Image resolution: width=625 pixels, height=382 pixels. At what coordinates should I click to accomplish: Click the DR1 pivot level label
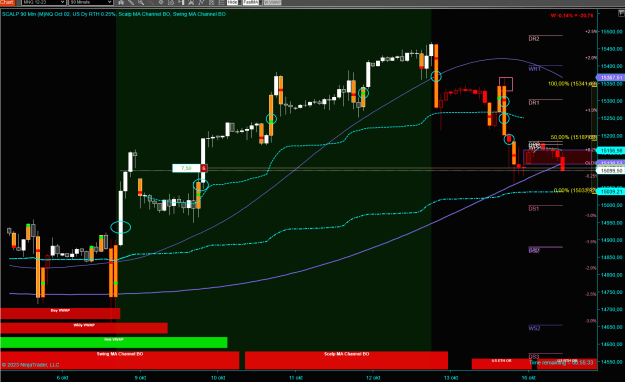click(x=534, y=102)
